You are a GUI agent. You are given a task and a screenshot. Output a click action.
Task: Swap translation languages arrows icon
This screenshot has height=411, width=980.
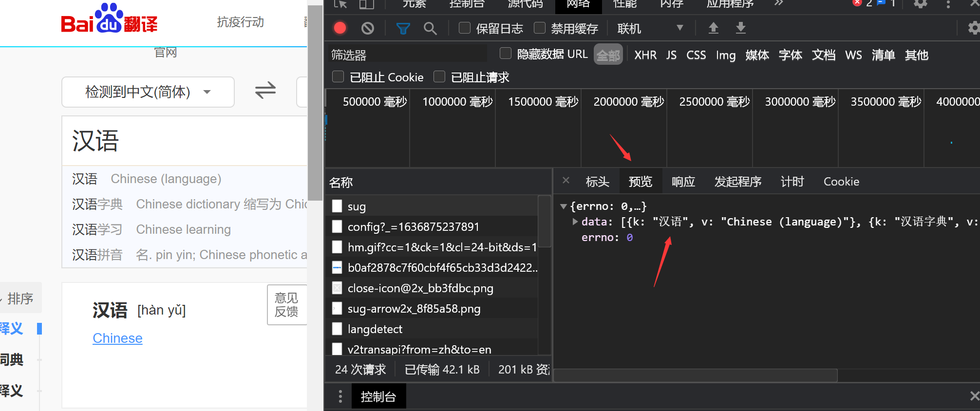265,91
